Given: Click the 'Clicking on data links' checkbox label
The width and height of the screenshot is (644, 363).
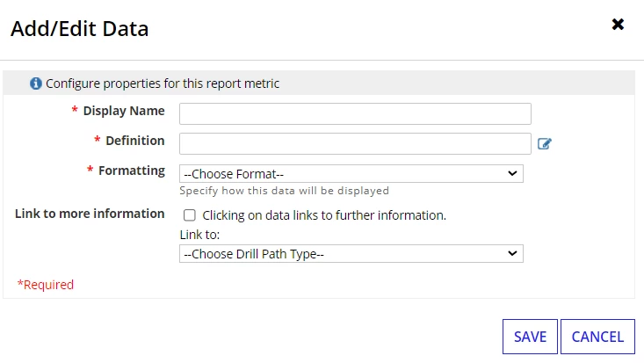Looking at the screenshot, I should tap(324, 215).
